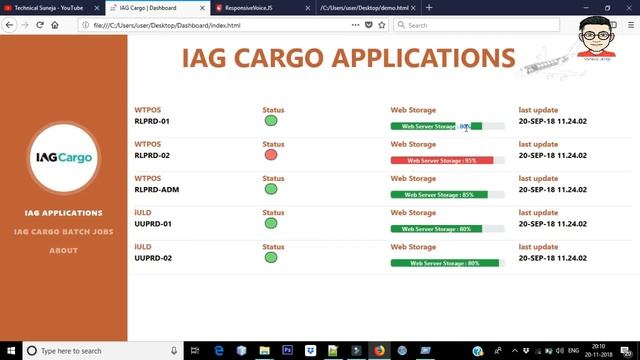Click the browser forward arrow
The image size is (640, 360).
coord(25,25)
